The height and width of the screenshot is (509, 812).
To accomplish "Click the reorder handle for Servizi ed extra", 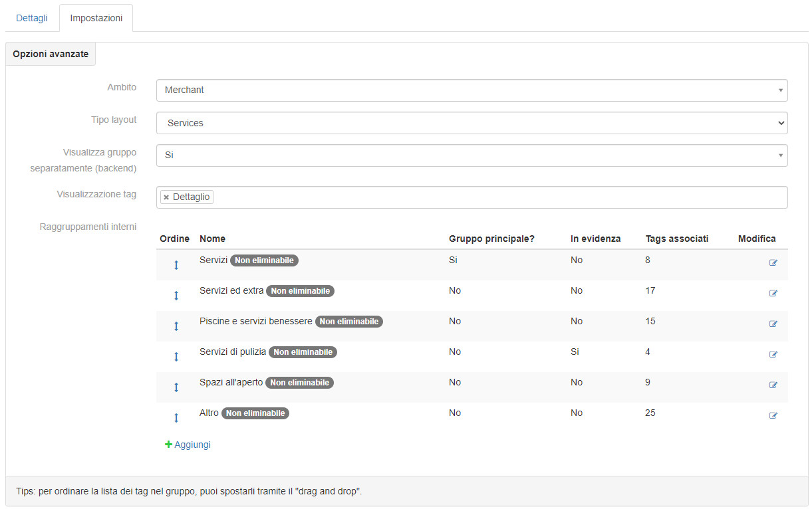I will (176, 296).
